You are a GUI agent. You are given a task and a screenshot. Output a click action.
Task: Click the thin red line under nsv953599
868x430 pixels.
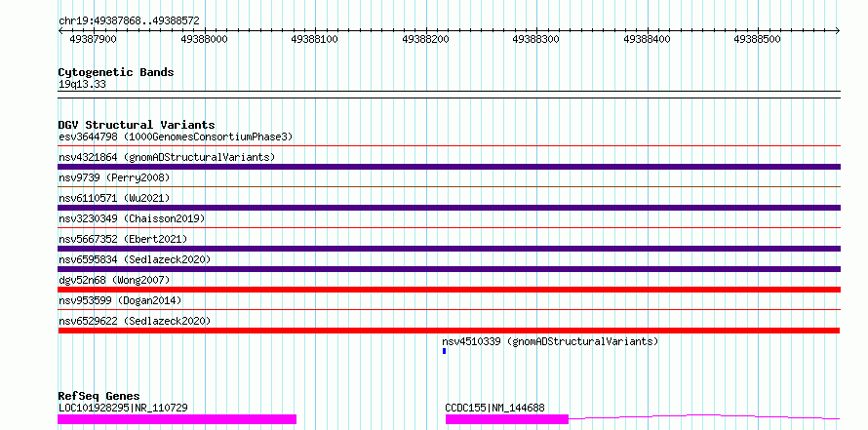[x=449, y=310]
